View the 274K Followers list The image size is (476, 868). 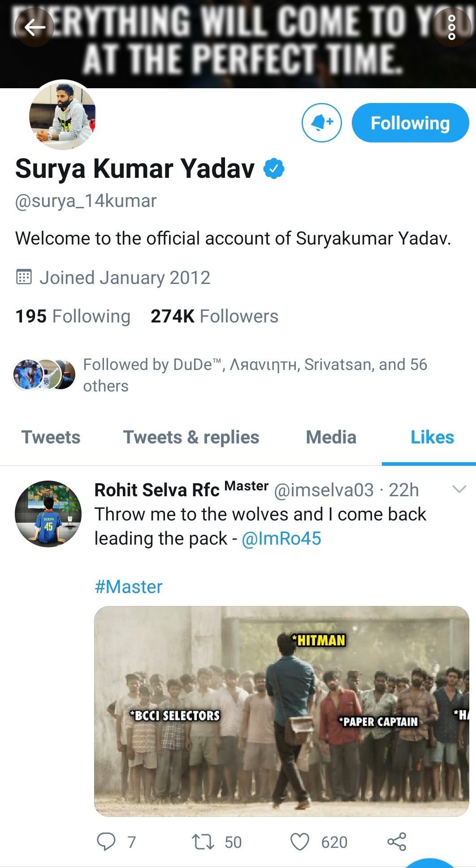[x=214, y=316]
